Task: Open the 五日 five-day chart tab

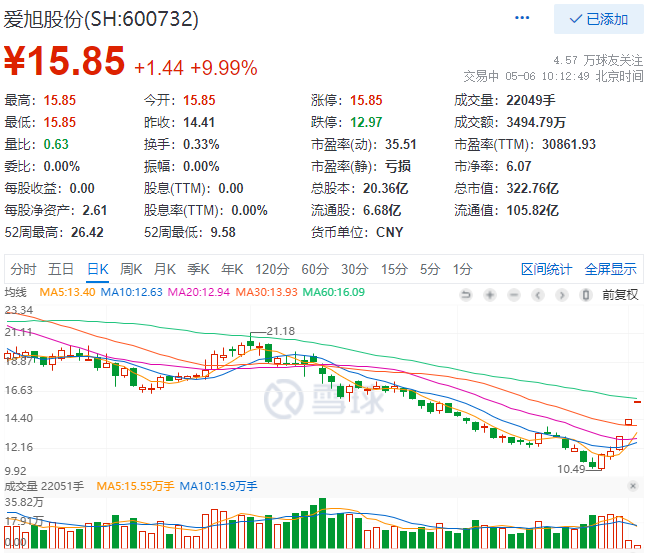Action: click(x=61, y=269)
